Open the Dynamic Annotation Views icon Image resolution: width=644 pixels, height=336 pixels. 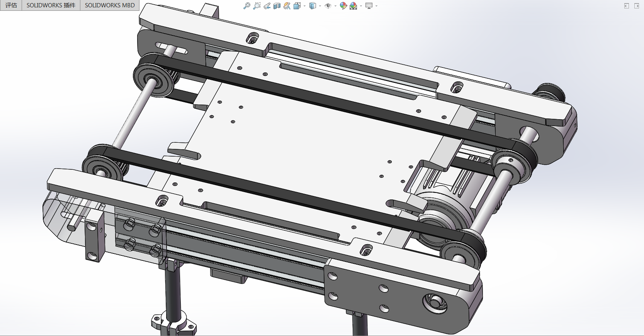click(x=287, y=6)
